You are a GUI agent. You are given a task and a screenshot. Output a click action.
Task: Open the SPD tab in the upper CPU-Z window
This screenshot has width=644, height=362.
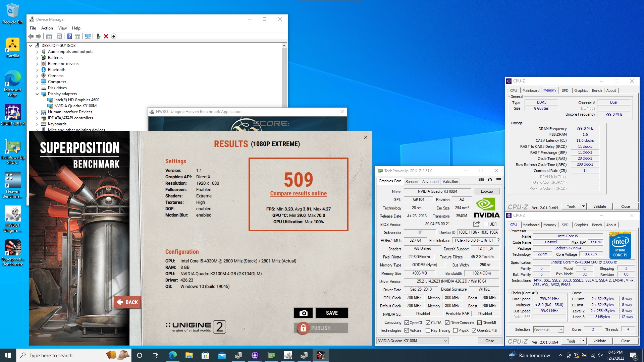[x=565, y=90]
